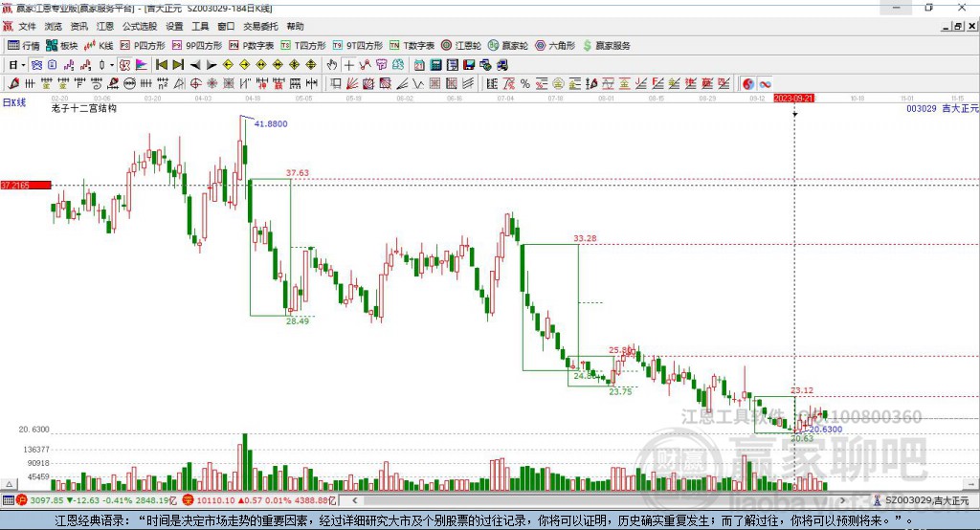This screenshot has width=980, height=530.
Task: Open the 9P四方形 tool
Action: [x=197, y=46]
